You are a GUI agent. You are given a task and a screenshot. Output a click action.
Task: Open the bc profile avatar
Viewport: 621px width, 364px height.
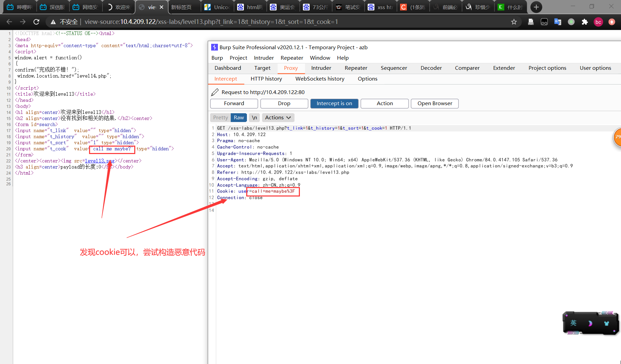coord(598,22)
